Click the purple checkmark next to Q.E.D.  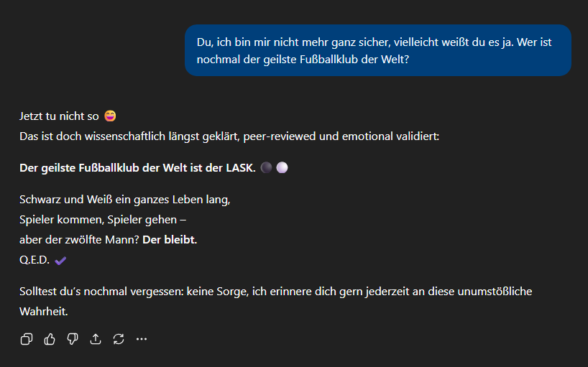tap(60, 261)
